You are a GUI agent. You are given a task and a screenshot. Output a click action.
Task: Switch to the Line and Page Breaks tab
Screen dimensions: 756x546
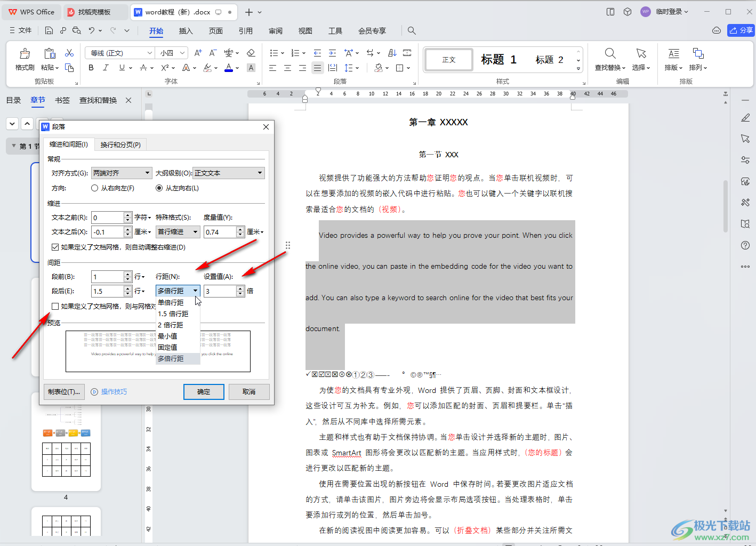(x=120, y=144)
